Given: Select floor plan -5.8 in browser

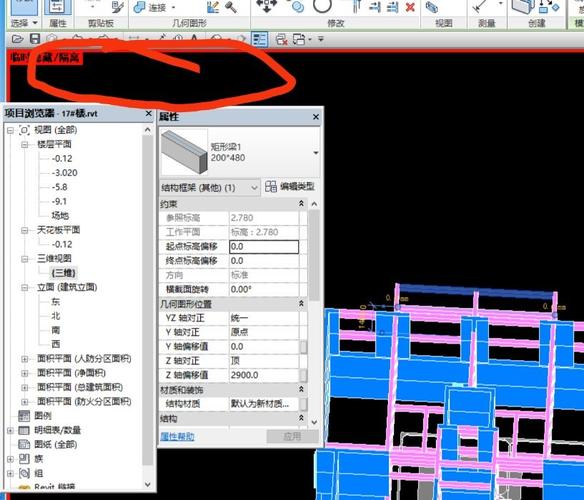Looking at the screenshot, I should [60, 187].
